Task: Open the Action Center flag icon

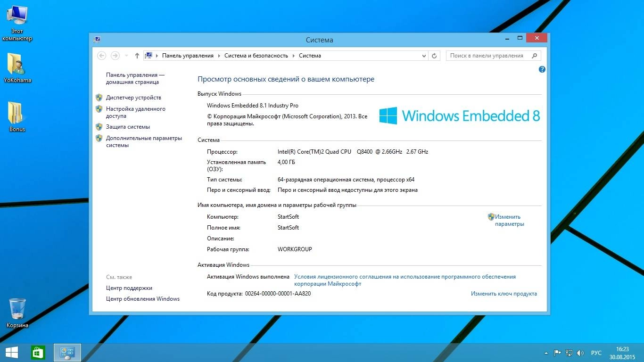Action: 557,353
